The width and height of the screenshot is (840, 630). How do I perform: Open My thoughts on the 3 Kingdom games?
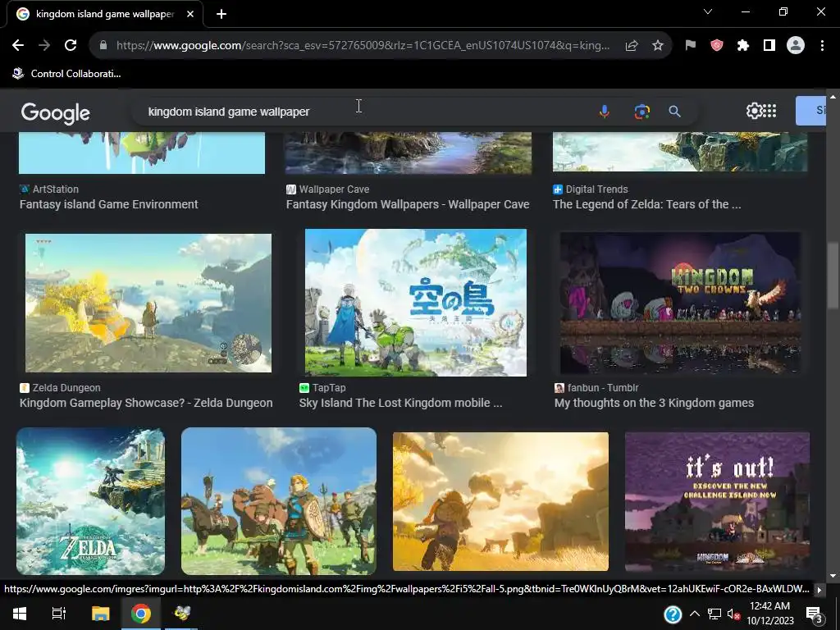pos(654,403)
